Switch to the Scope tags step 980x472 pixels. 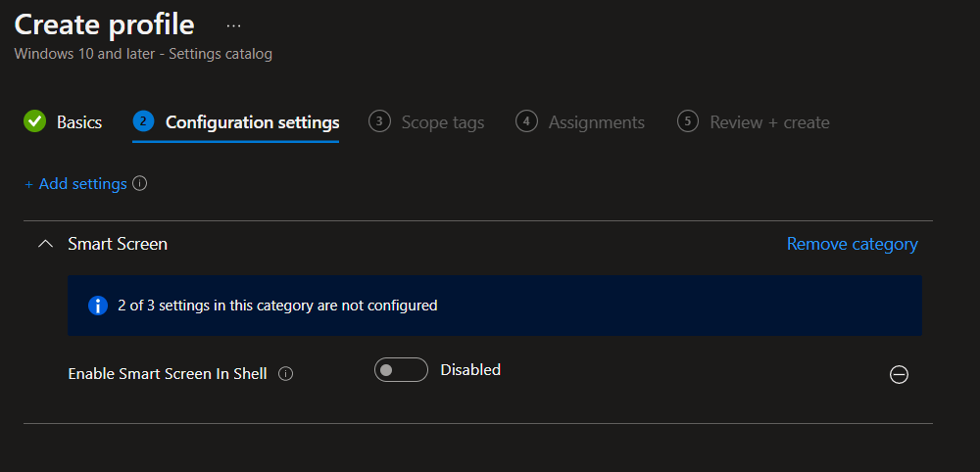[442, 122]
